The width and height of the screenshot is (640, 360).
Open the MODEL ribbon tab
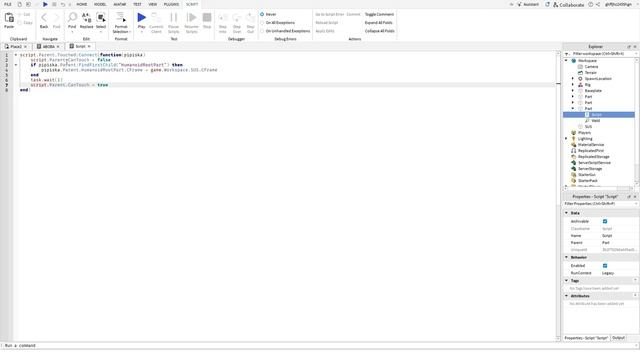(100, 4)
